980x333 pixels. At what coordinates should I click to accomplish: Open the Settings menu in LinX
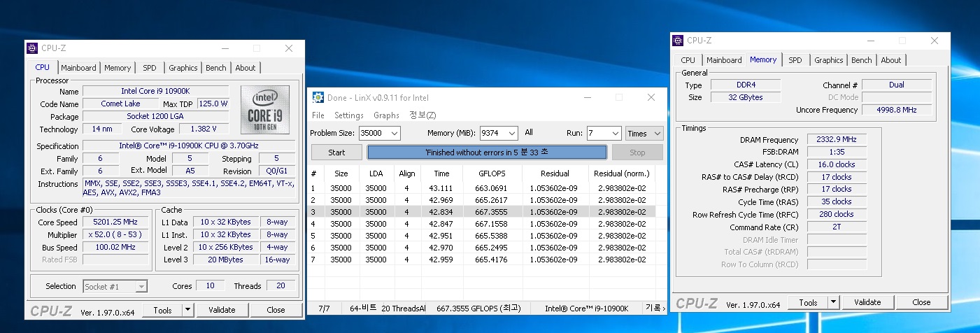(349, 115)
